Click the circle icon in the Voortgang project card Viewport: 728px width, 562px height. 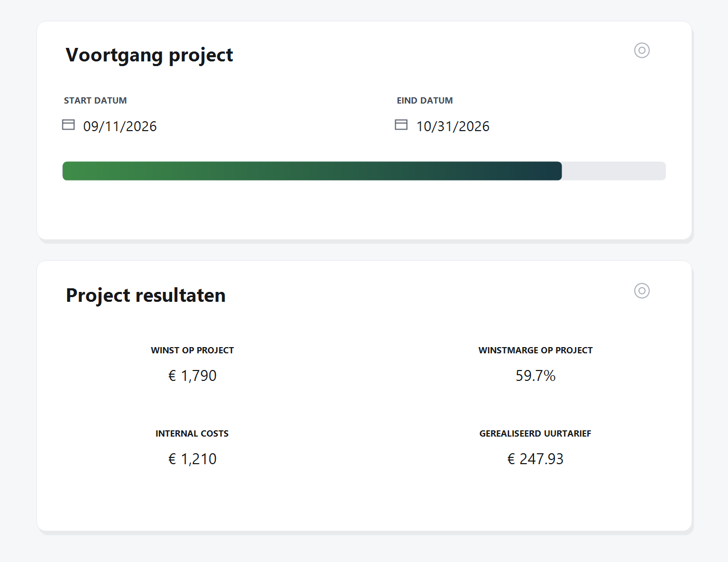point(642,50)
